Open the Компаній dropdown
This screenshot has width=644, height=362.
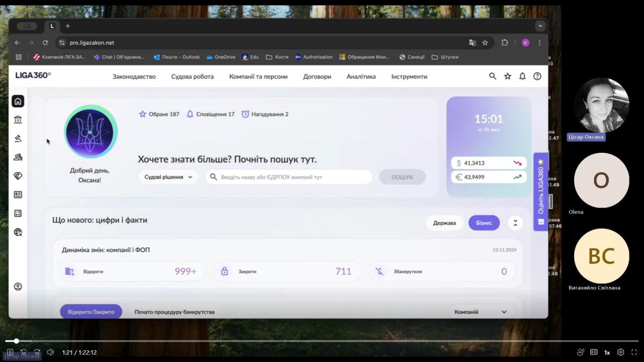coord(481,312)
